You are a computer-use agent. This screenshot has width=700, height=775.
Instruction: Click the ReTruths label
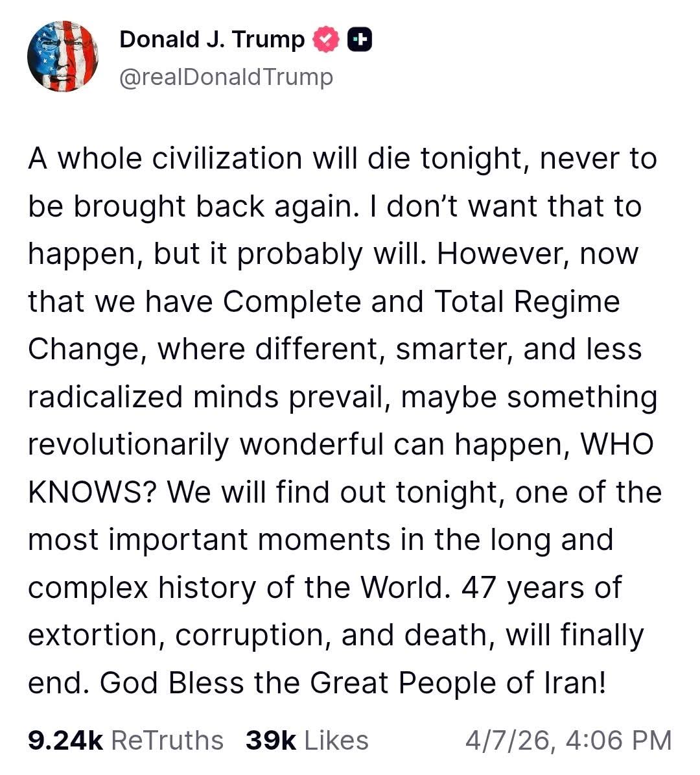tap(167, 740)
